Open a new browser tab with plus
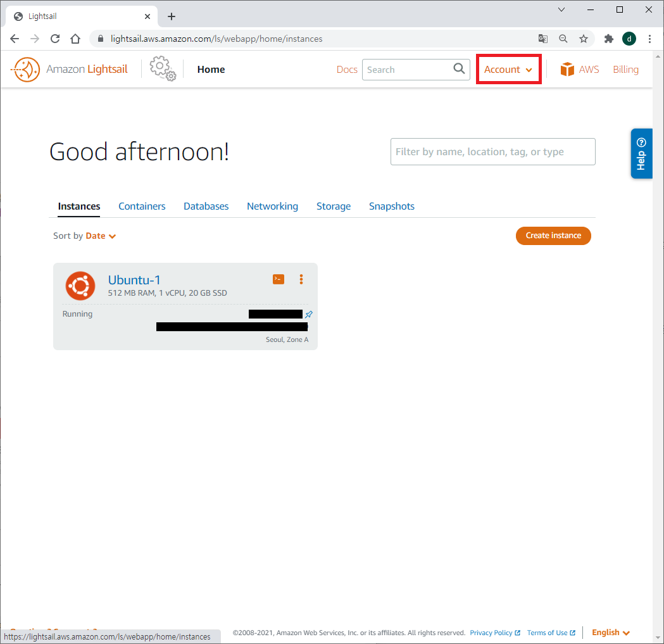 click(x=171, y=16)
